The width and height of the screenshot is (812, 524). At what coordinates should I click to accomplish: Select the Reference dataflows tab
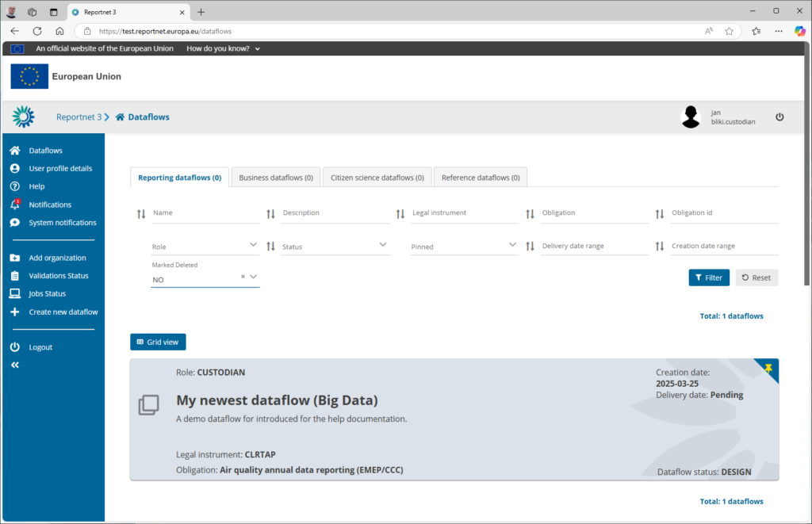pyautogui.click(x=481, y=178)
